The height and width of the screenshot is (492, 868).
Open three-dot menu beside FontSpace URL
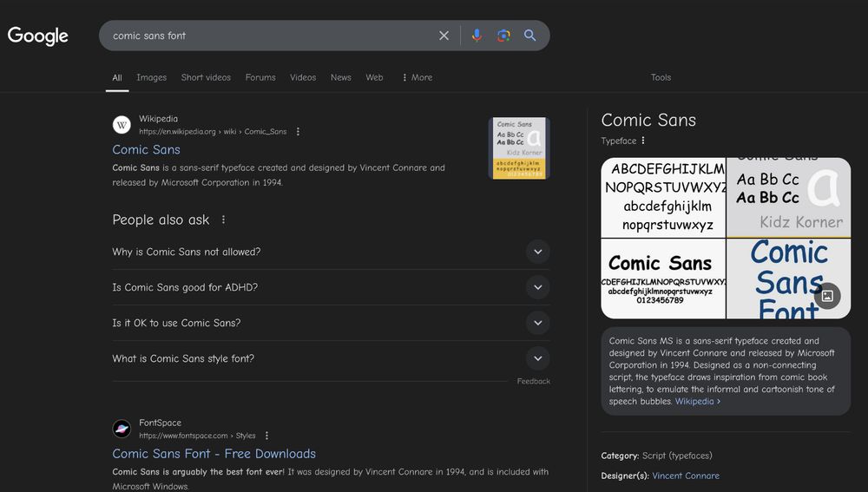(266, 436)
